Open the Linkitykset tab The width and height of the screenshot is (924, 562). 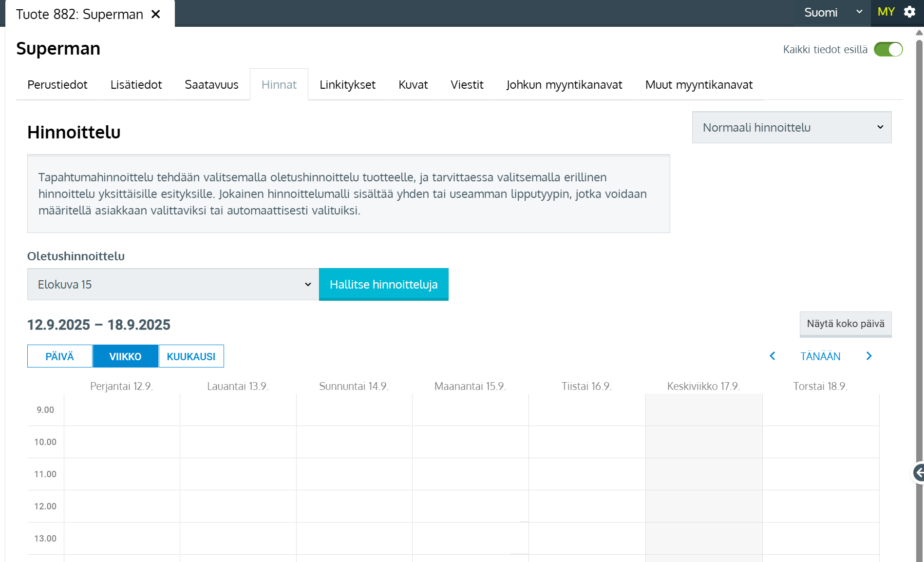pyautogui.click(x=347, y=85)
